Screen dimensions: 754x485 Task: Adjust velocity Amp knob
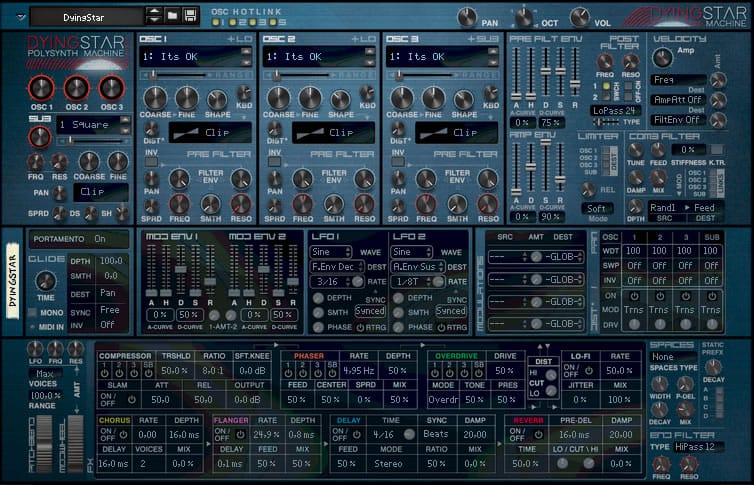(x=662, y=58)
